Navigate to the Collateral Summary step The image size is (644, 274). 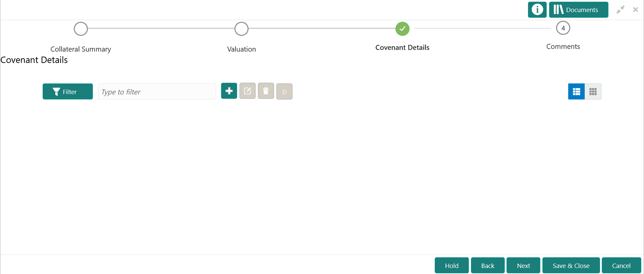click(80, 29)
